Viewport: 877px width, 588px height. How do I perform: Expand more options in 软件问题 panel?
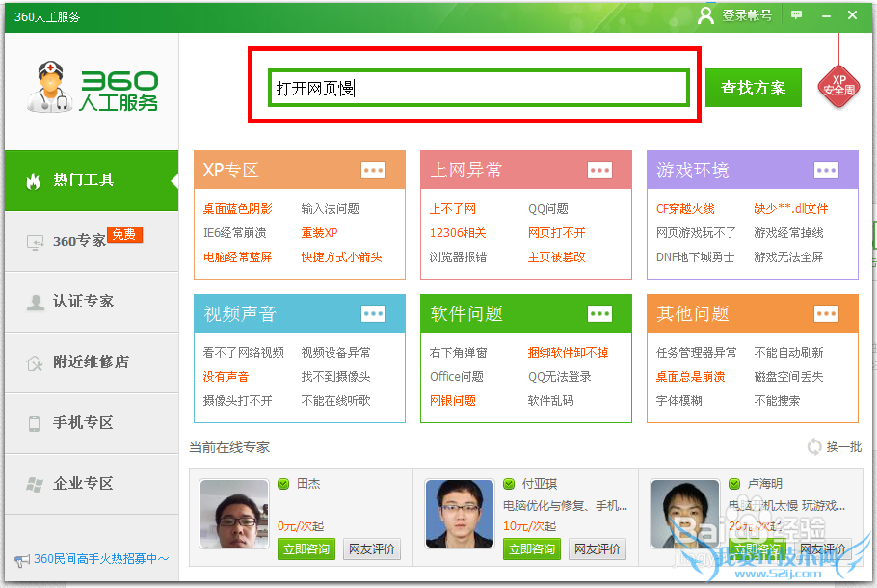(599, 314)
